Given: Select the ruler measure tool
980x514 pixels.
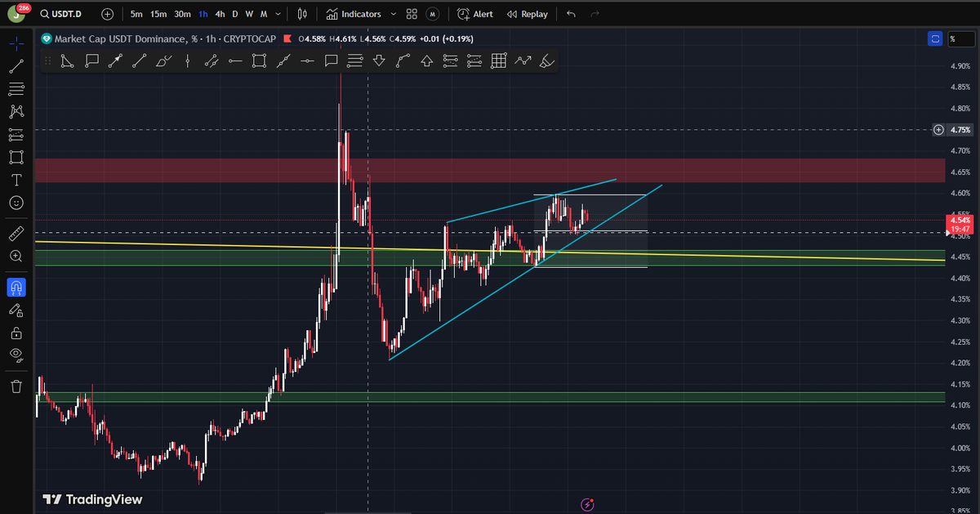Looking at the screenshot, I should tap(16, 234).
